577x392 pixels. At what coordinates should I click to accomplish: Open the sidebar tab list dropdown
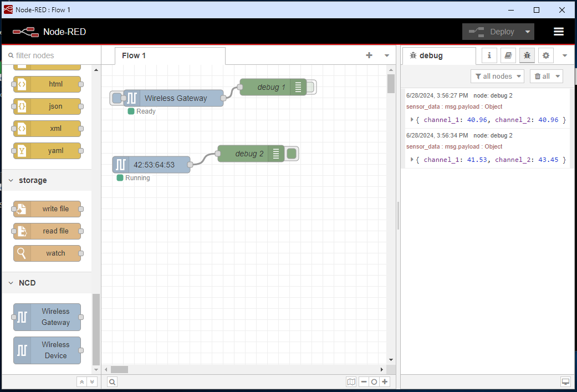[x=565, y=55]
